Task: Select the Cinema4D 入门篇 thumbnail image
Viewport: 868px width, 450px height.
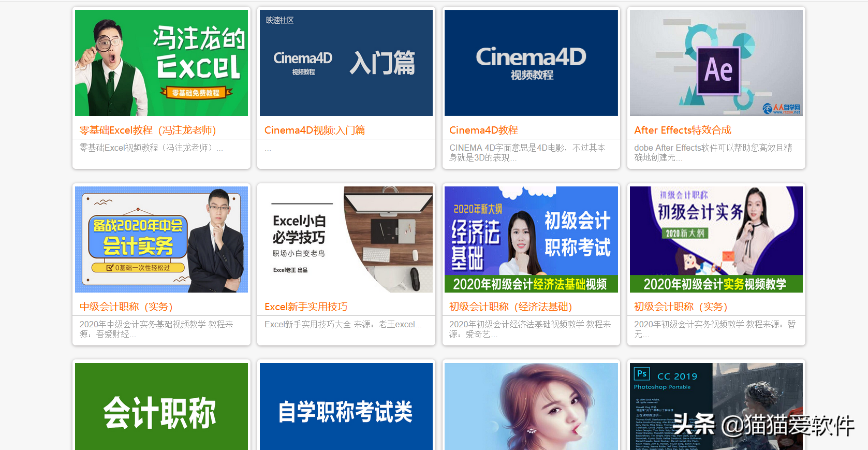Action: [346, 63]
